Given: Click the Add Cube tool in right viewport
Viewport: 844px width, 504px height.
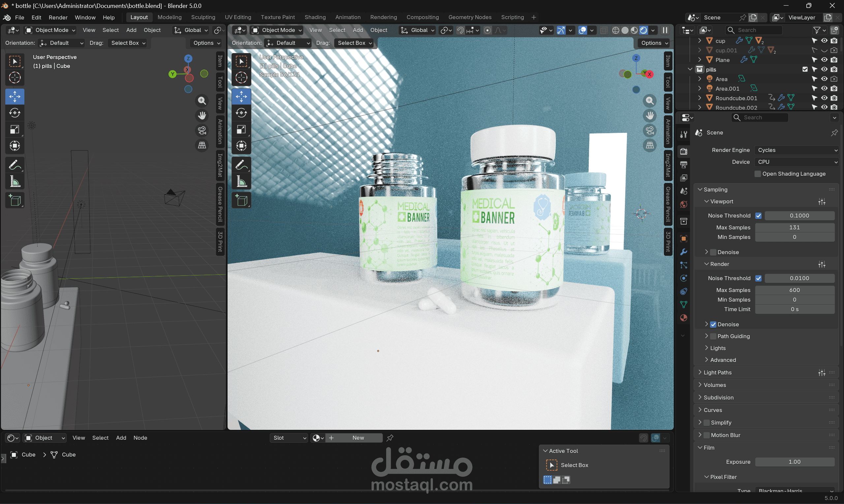Looking at the screenshot, I should 241,201.
